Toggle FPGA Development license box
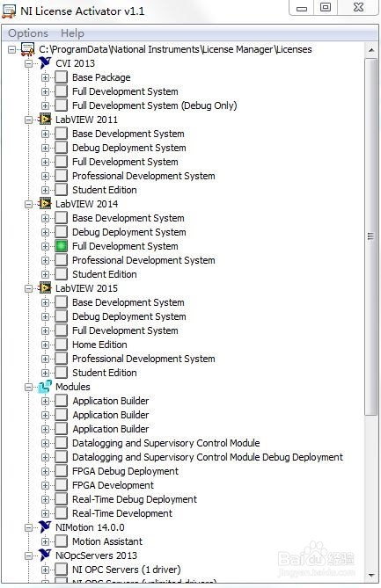 point(62,485)
